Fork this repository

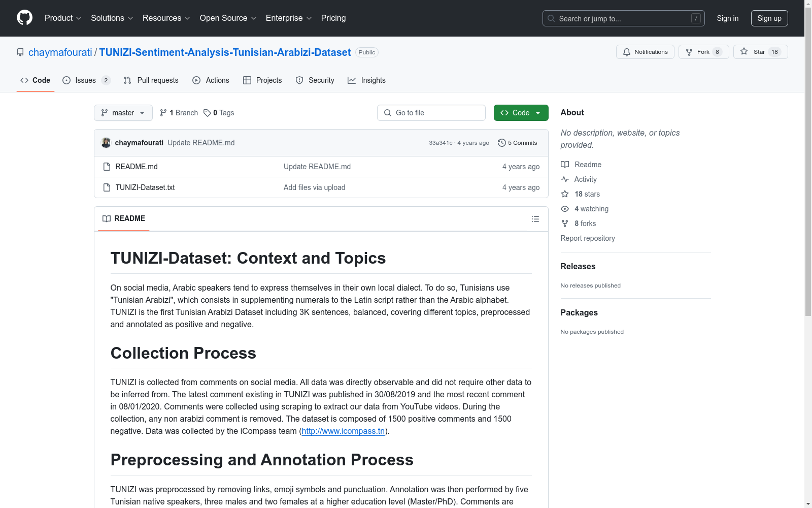point(703,52)
